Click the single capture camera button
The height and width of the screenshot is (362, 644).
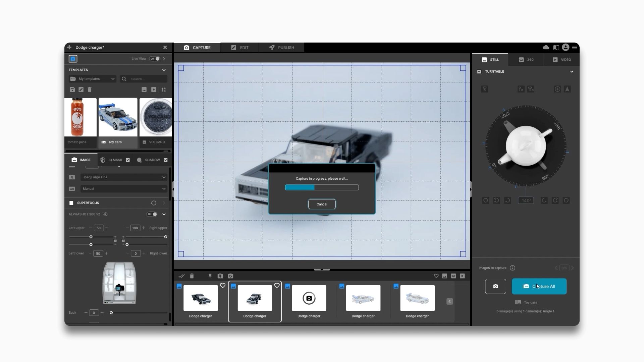tap(495, 286)
